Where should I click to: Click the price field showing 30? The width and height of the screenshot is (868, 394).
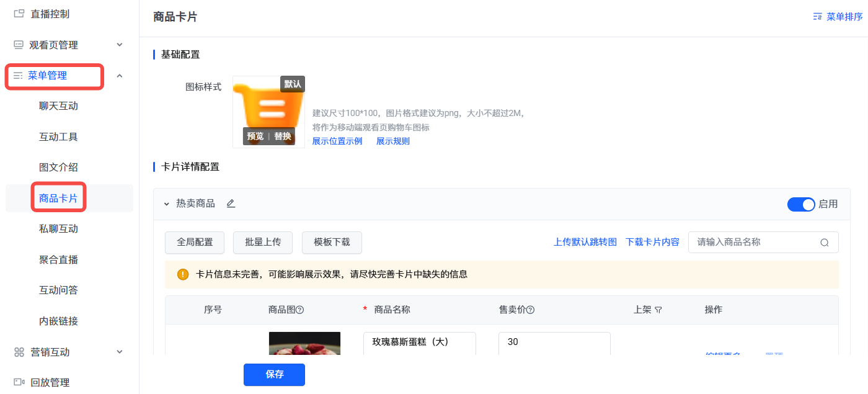554,343
